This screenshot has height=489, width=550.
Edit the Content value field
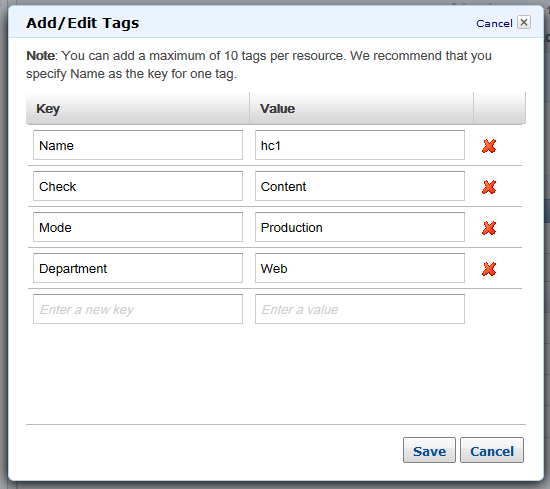tap(360, 186)
